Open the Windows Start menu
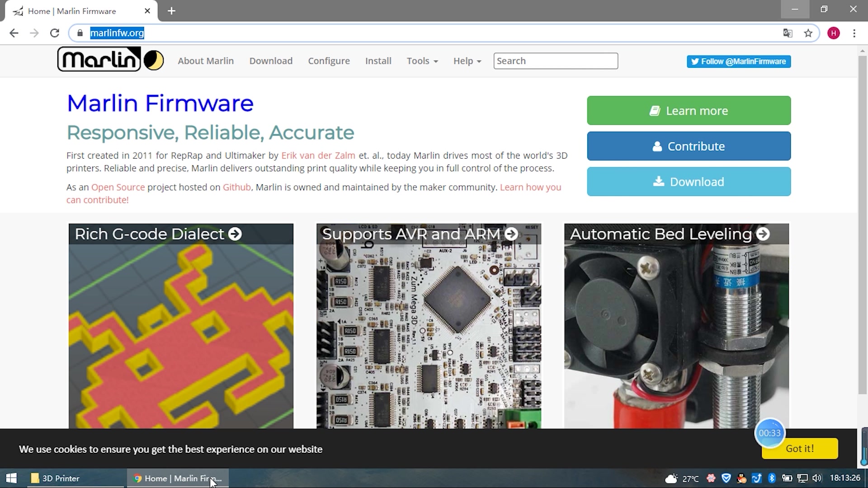The image size is (868, 488). (11, 478)
